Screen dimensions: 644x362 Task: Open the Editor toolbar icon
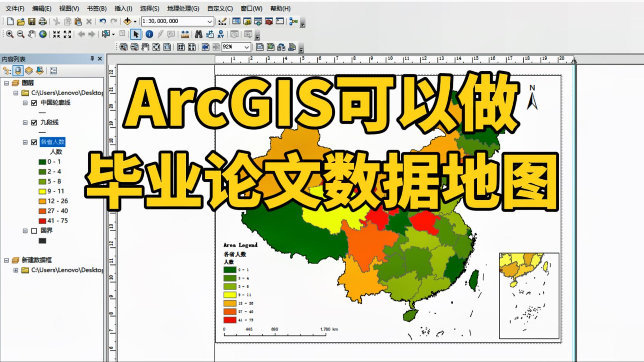click(x=222, y=21)
